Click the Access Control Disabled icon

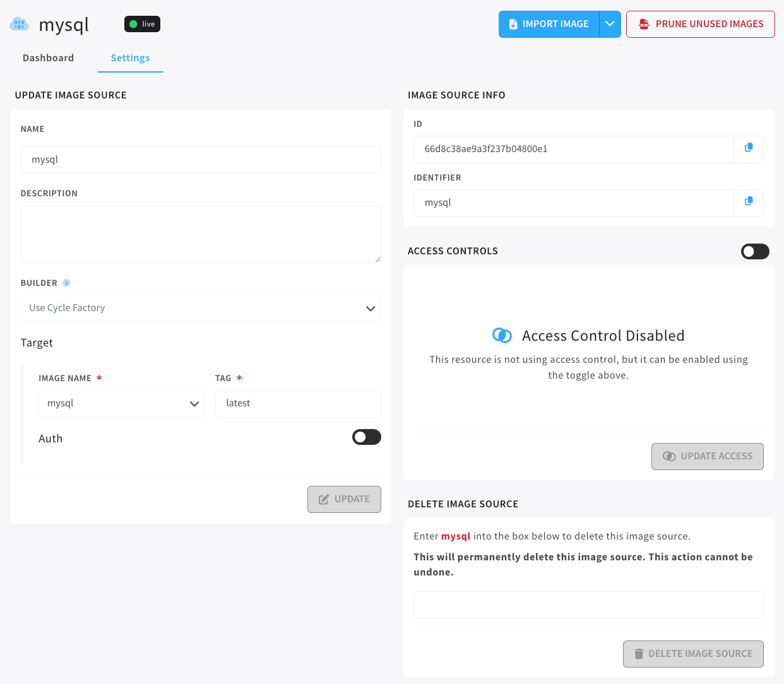(502, 336)
